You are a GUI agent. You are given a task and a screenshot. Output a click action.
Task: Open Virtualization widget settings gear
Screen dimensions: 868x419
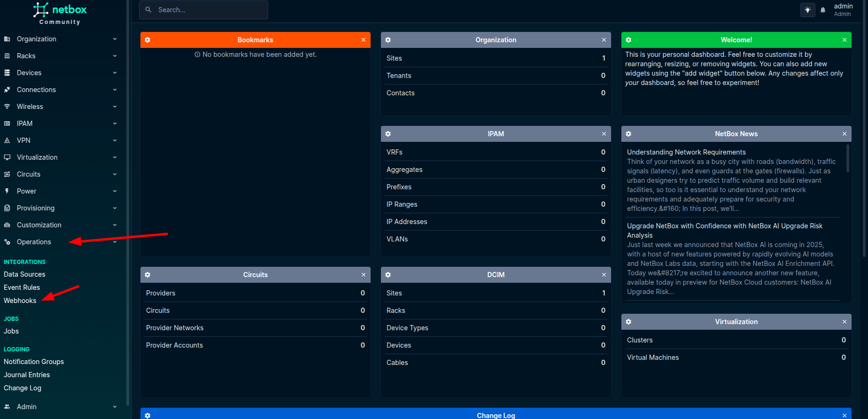click(628, 322)
